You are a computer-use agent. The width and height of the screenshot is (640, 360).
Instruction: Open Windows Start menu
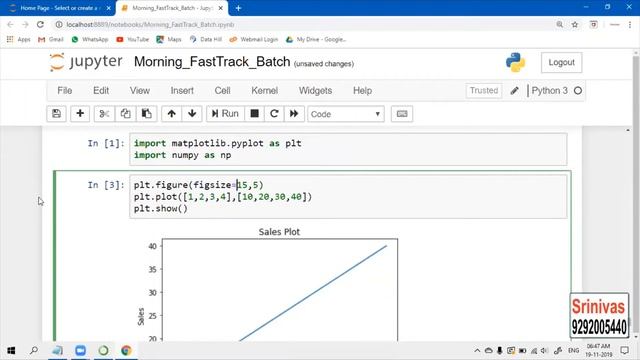click(11, 351)
